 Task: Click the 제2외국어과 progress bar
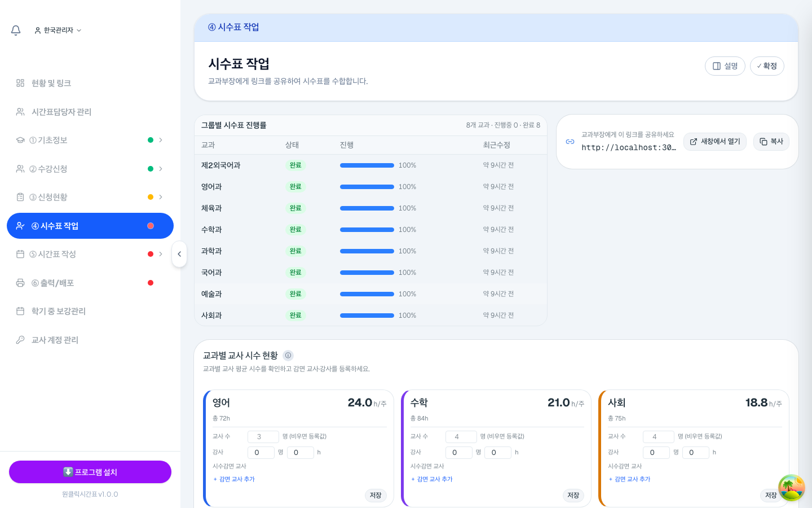point(367,165)
